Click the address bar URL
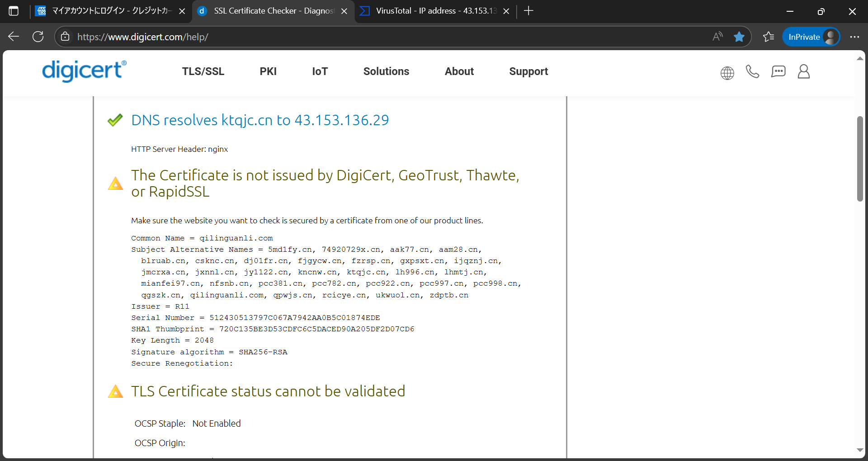 pos(143,37)
